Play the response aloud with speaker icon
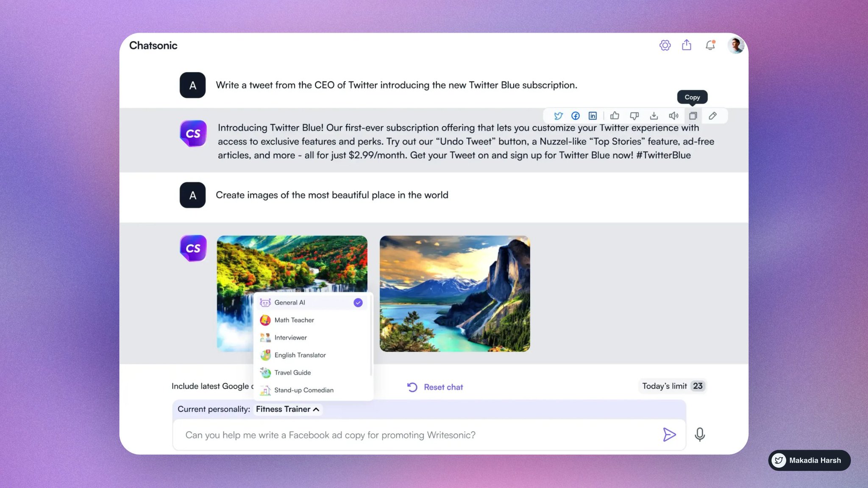Image resolution: width=868 pixels, height=488 pixels. [673, 116]
